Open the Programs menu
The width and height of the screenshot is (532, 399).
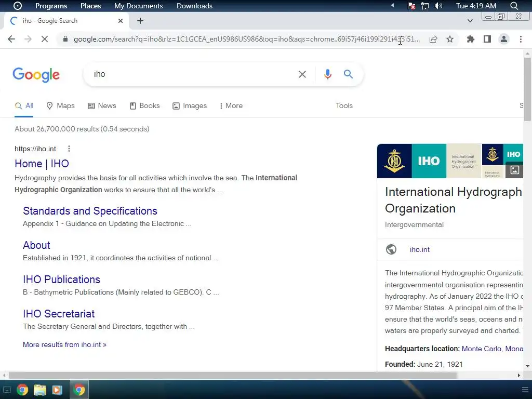coord(51,6)
